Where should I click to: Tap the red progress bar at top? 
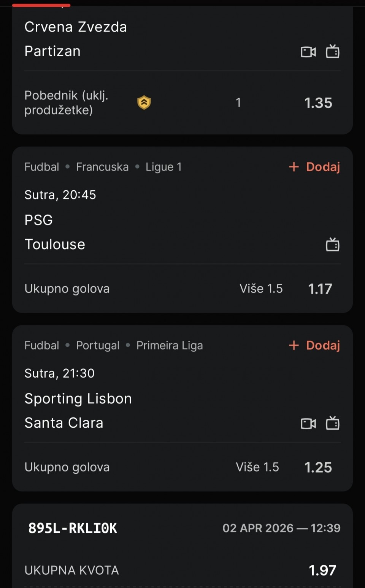[41, 5]
